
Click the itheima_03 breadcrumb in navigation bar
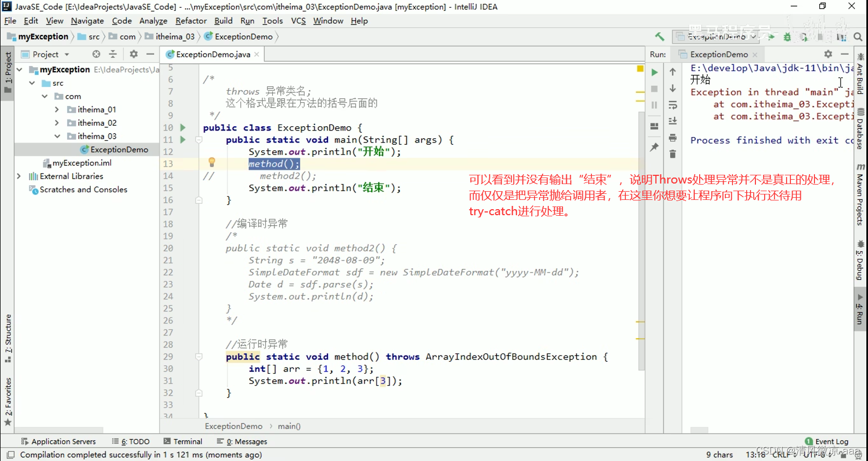click(x=169, y=37)
